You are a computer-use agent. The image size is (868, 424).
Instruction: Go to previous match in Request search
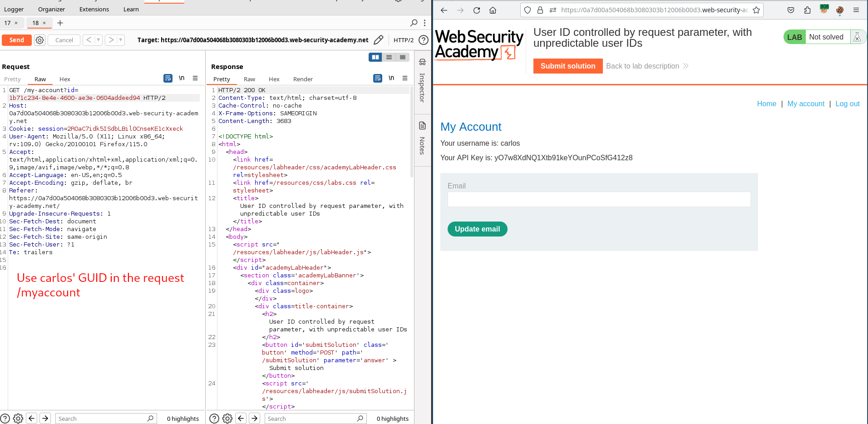click(x=31, y=419)
